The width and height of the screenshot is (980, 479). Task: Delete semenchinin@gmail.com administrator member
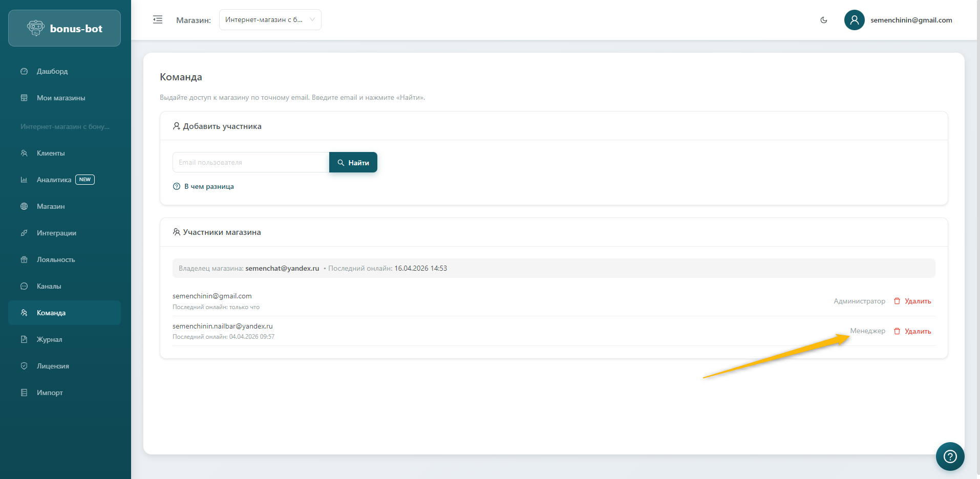click(x=912, y=301)
